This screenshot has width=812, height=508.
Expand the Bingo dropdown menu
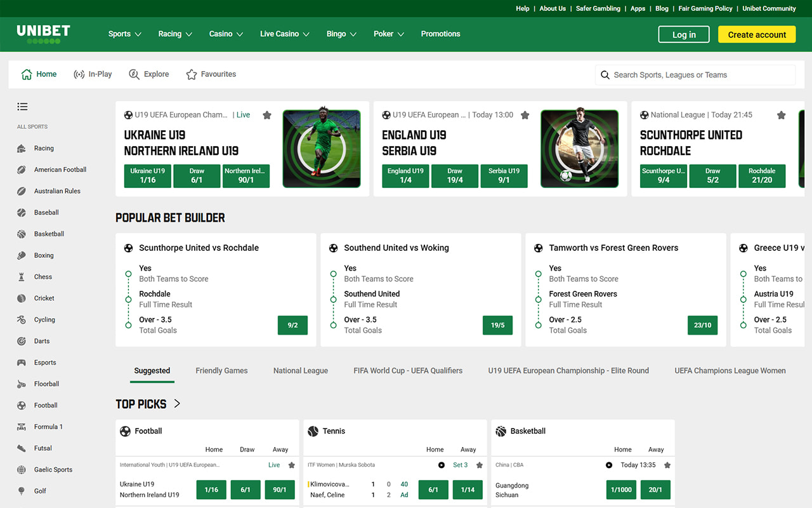click(x=342, y=34)
